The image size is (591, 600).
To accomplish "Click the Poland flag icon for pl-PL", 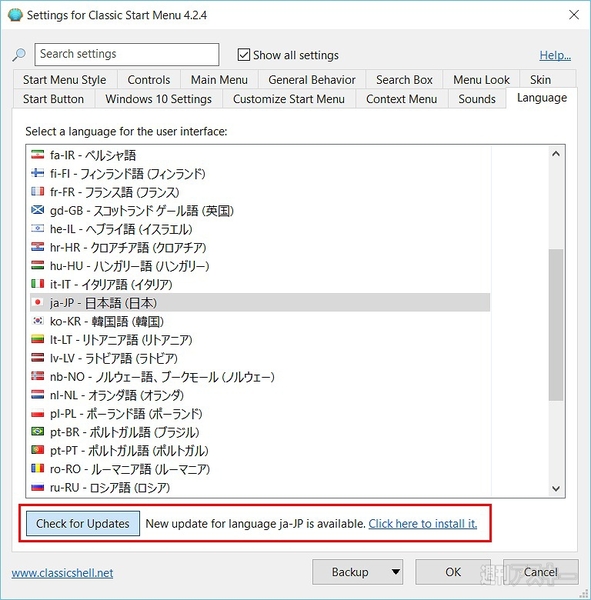I will point(38,413).
